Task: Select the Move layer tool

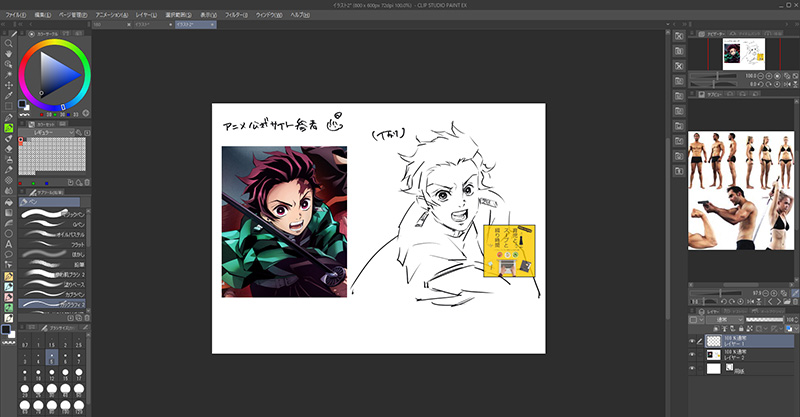Action: 9,85
